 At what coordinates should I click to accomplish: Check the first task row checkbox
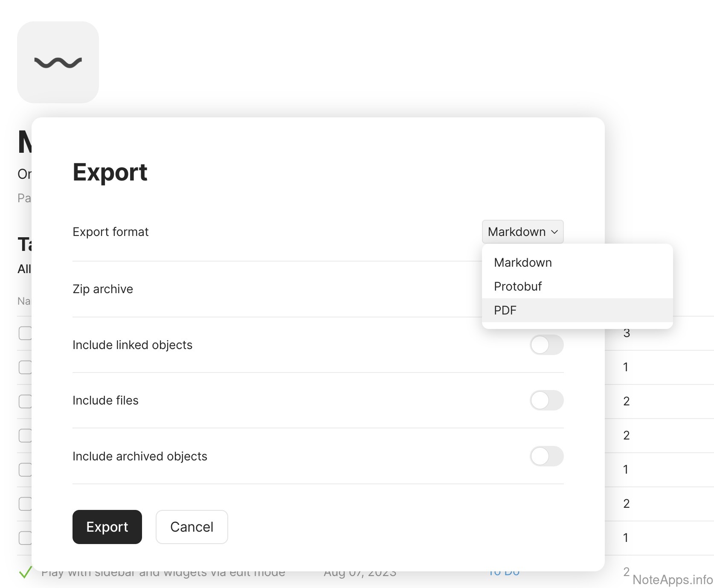pos(25,333)
